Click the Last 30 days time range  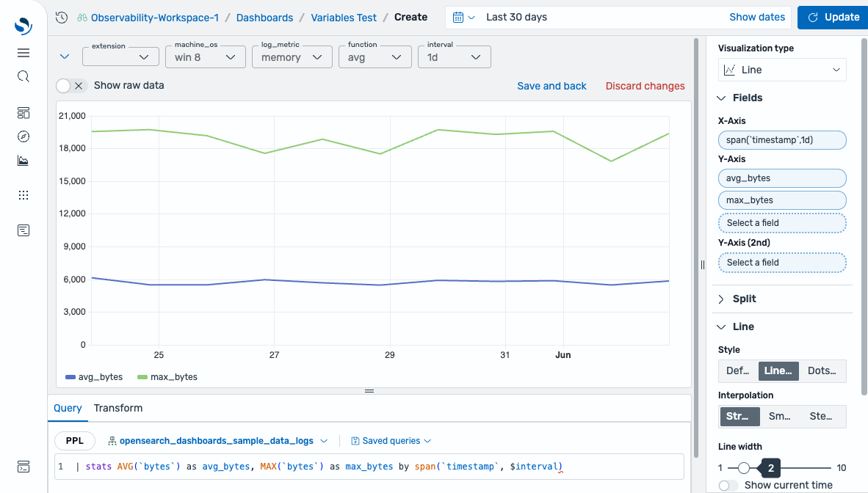[x=516, y=17]
